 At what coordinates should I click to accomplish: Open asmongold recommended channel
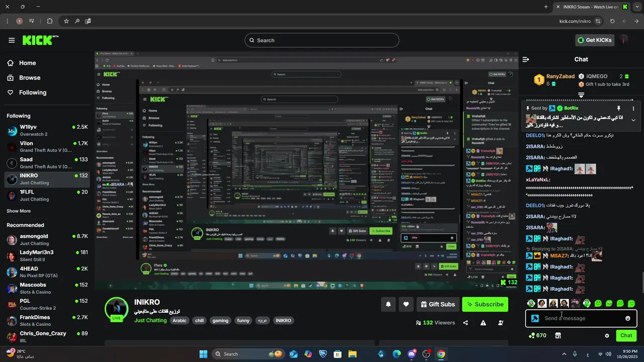[x=47, y=240]
